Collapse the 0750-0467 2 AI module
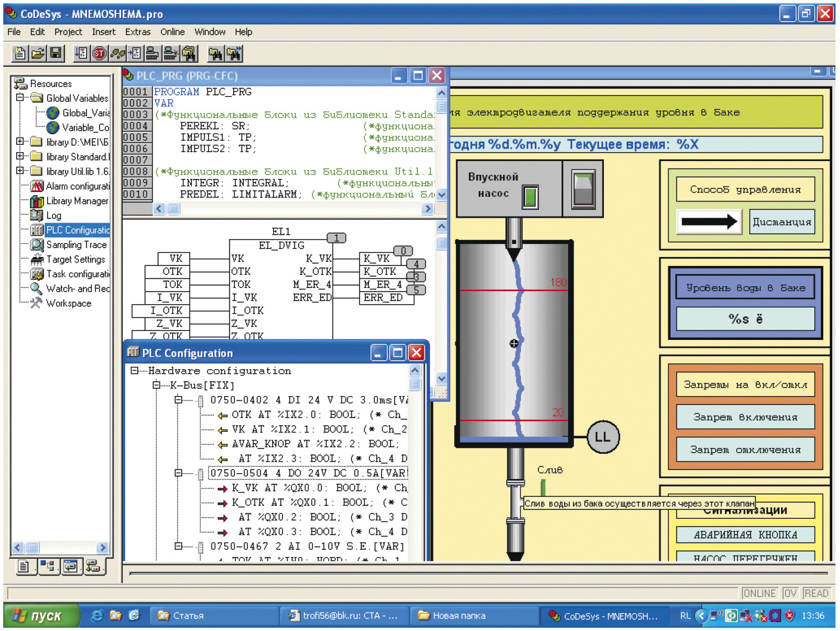The image size is (840, 631). (178, 546)
